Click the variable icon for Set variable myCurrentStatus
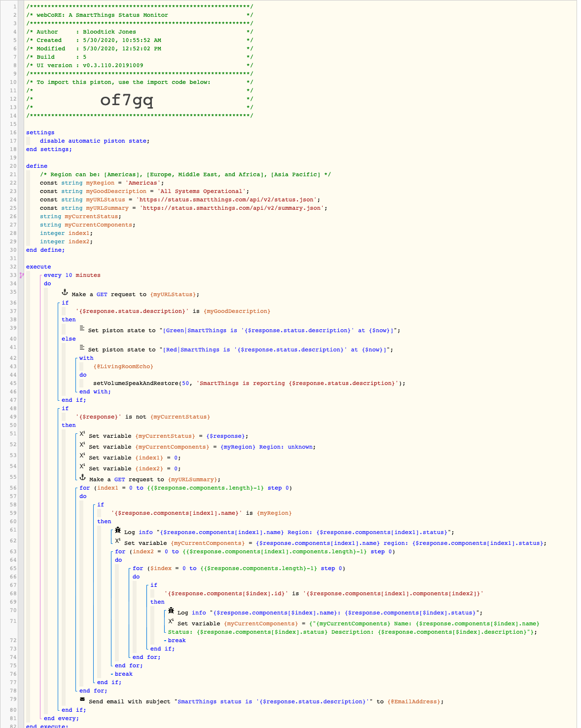Image resolution: width=581 pixels, height=728 pixels. 82,434
